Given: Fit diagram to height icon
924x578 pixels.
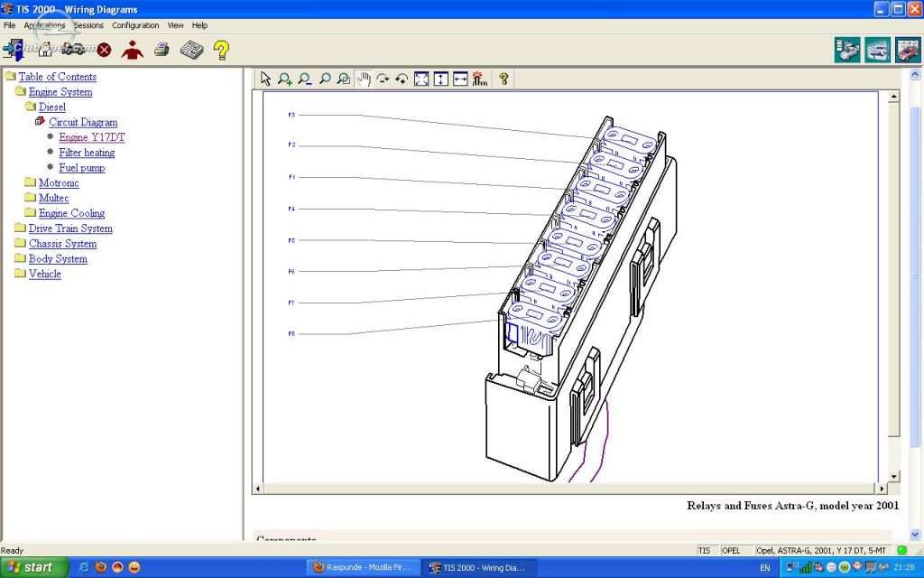Looking at the screenshot, I should 440,79.
